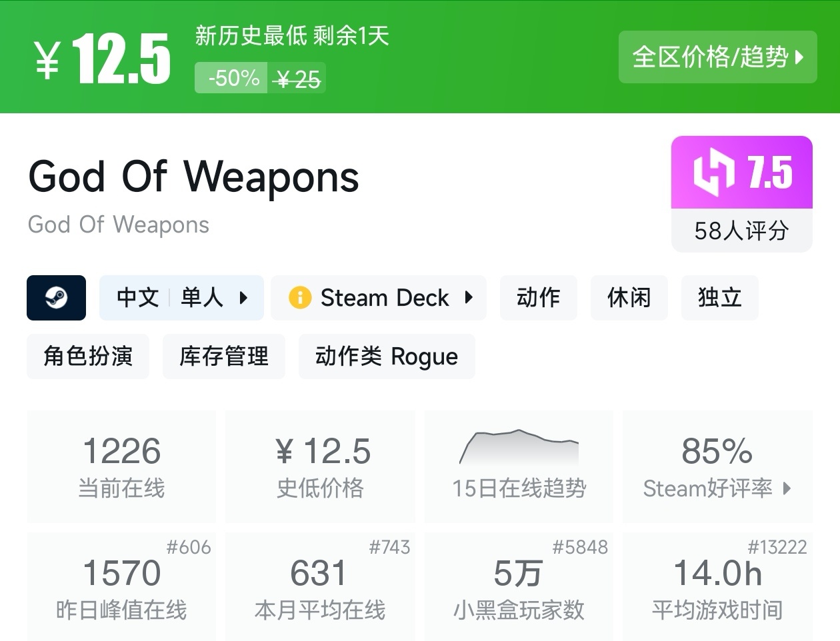Select the 独立 genre tag
840x641 pixels.
pyautogui.click(x=719, y=297)
